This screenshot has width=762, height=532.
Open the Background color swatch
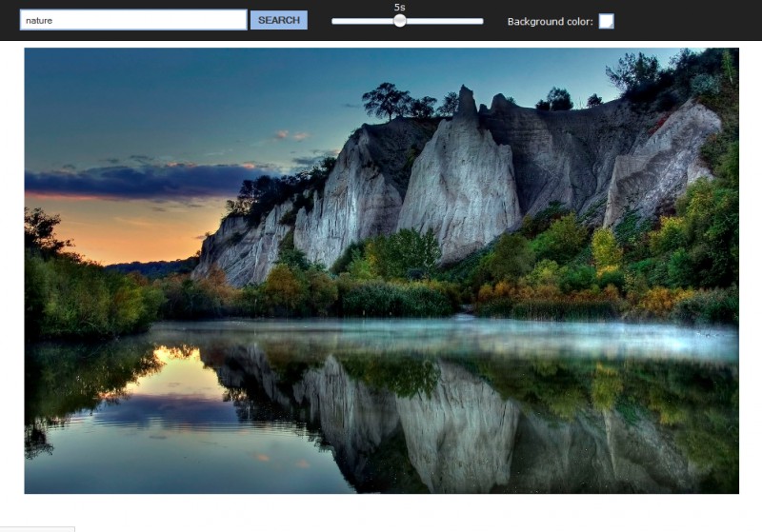[606, 21]
